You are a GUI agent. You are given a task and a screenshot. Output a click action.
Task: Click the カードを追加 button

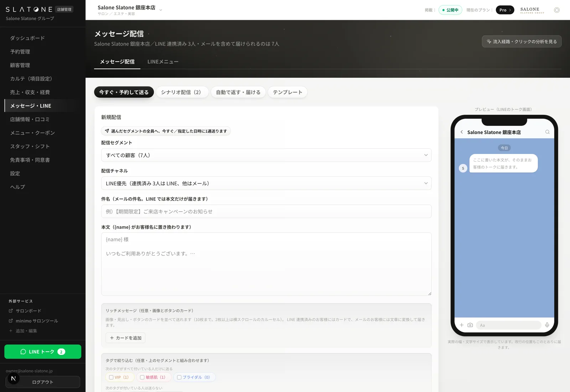[x=125, y=338]
